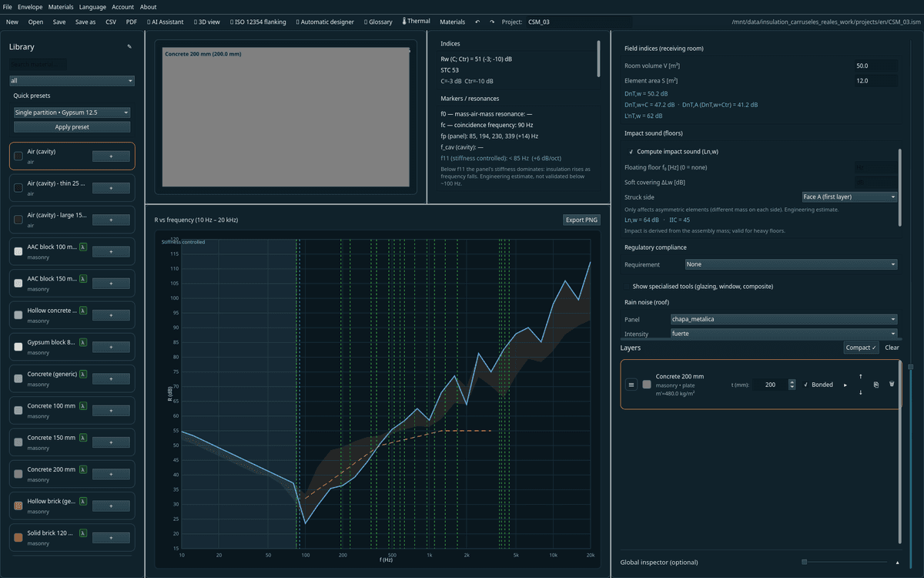Add Gypsum block using its plus button
The height and width of the screenshot is (578, 924).
click(x=111, y=347)
